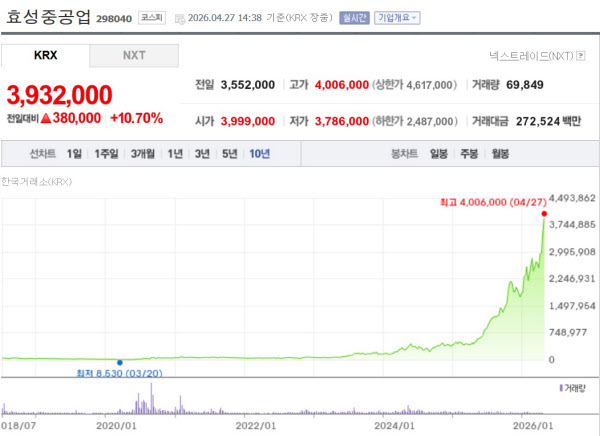
Task: Click the 코스피 market badge
Action: [x=153, y=18]
